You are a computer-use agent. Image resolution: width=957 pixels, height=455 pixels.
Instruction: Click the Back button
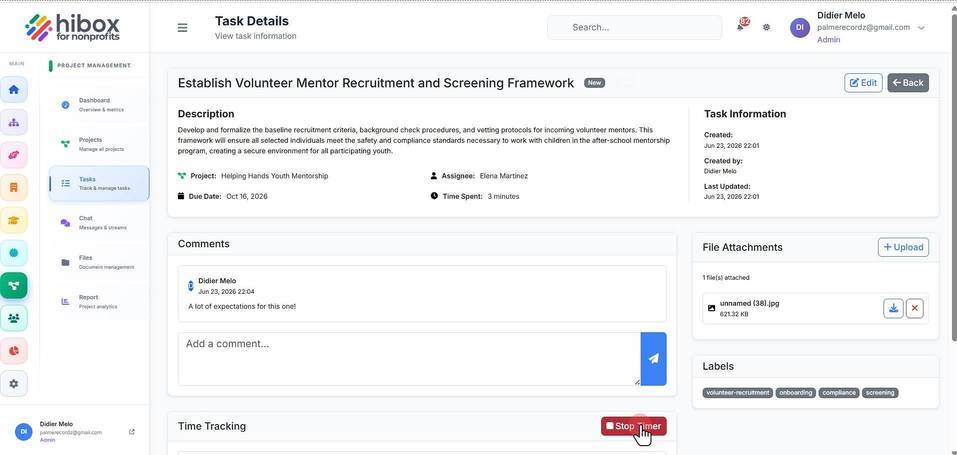point(908,82)
